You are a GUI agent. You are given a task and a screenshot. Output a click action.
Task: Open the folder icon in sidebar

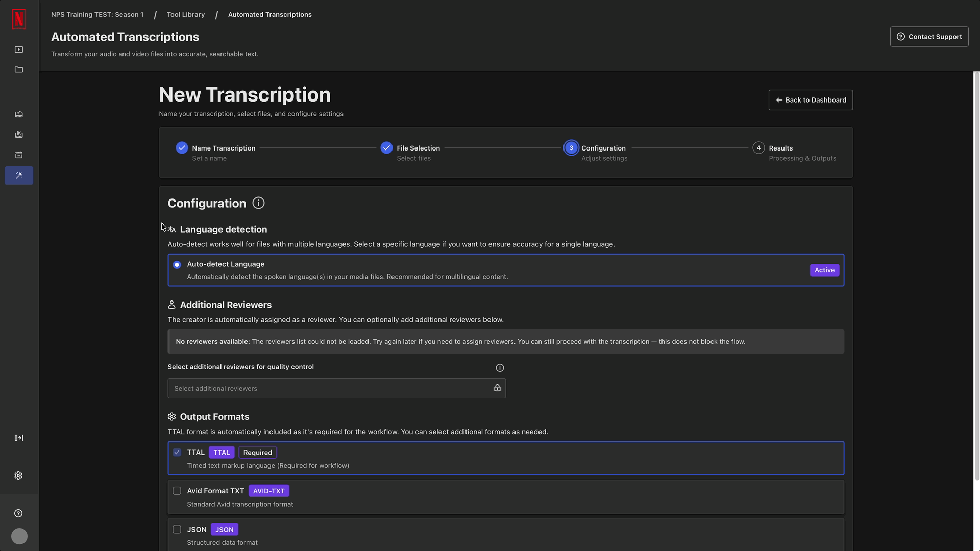tap(19, 70)
